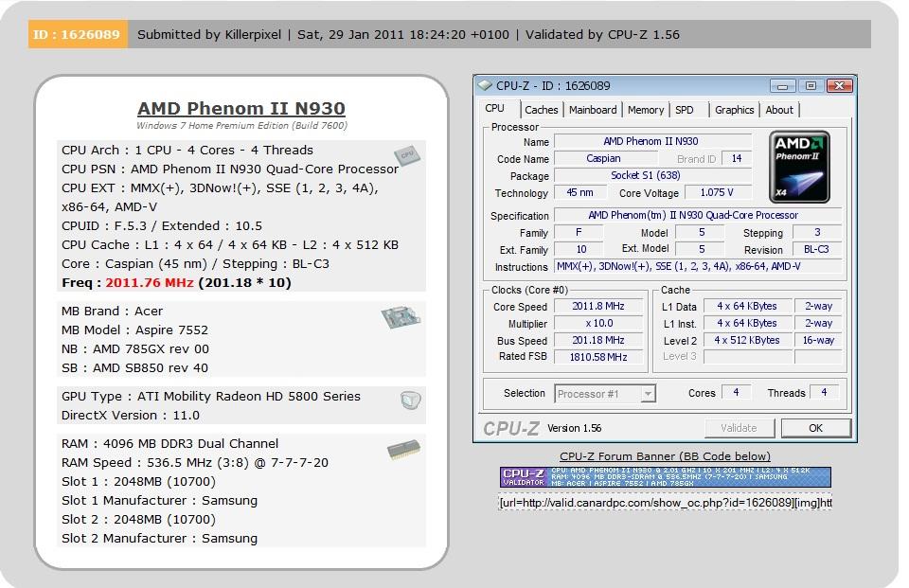This screenshot has height=588, width=909.
Task: Click the Package value Socket S1 (638)
Action: click(652, 175)
